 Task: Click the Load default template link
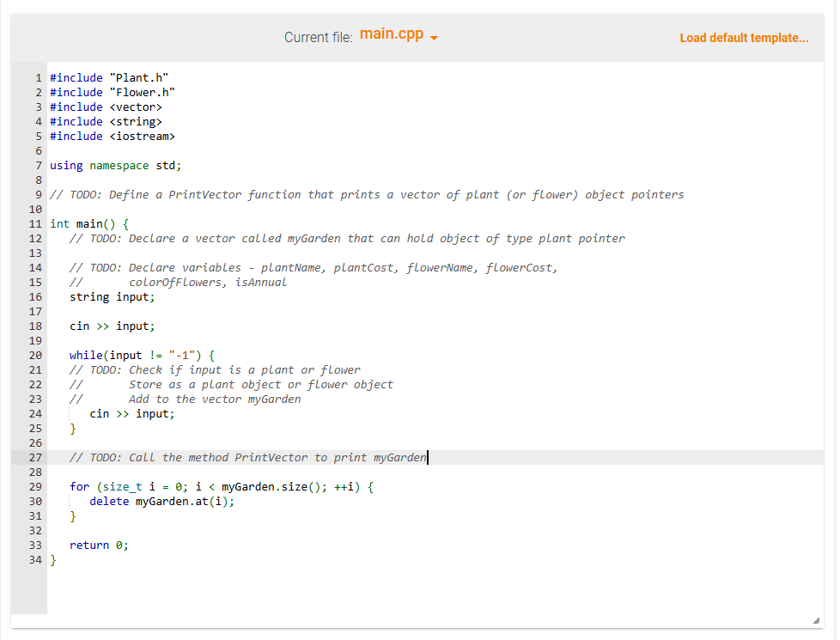point(744,38)
